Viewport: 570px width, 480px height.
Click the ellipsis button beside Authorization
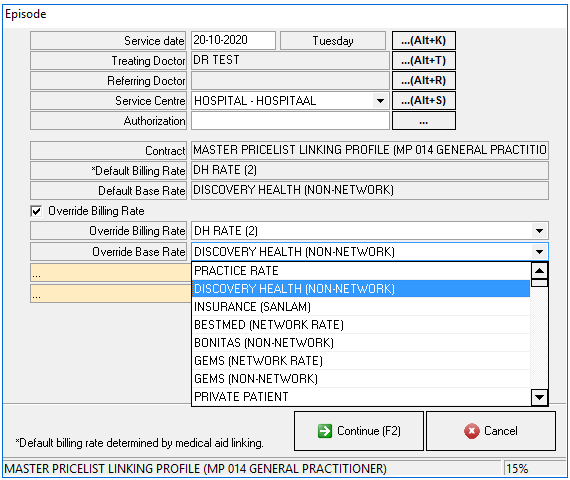pyautogui.click(x=424, y=120)
